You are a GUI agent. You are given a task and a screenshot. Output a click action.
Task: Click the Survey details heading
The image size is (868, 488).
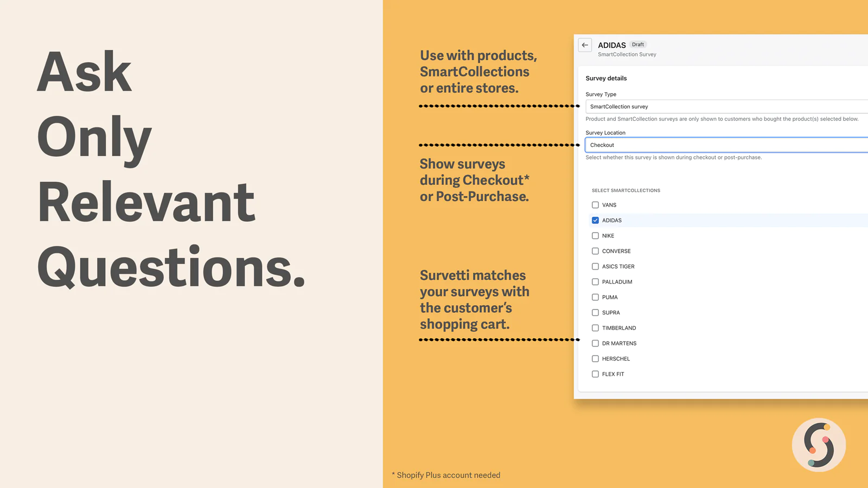click(606, 78)
